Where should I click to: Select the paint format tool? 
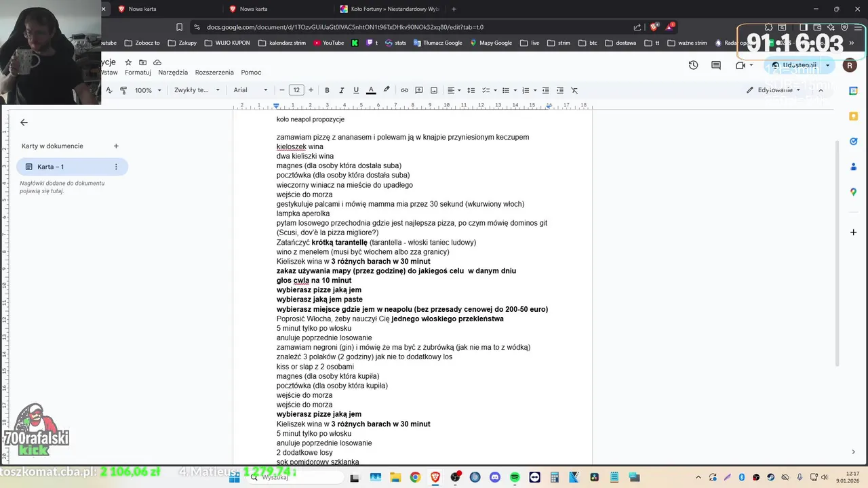[123, 90]
